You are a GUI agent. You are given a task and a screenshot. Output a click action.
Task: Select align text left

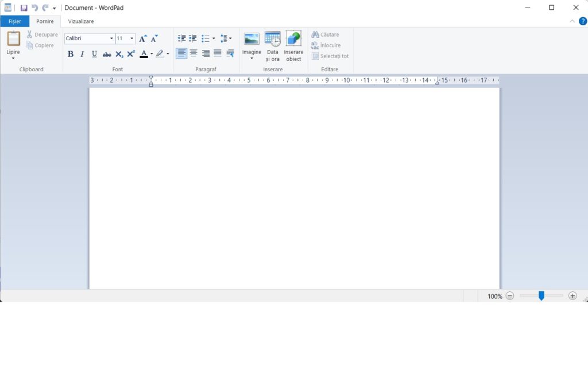pos(181,53)
